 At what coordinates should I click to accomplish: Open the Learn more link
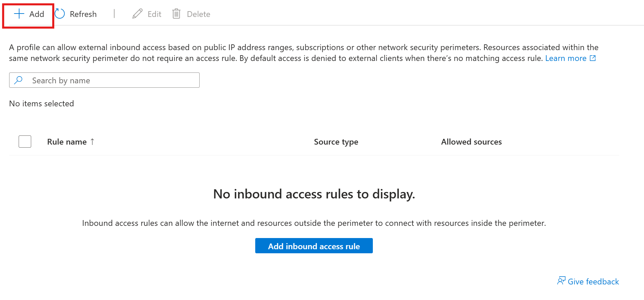pyautogui.click(x=566, y=58)
